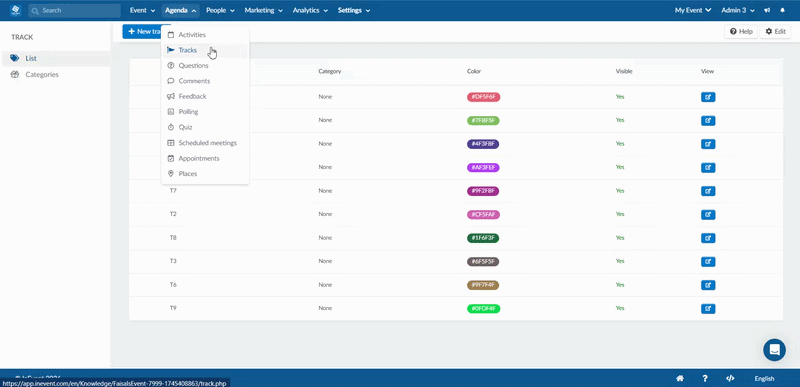Select Activities from Agenda menu
This screenshot has width=800, height=387.
pyautogui.click(x=205, y=35)
